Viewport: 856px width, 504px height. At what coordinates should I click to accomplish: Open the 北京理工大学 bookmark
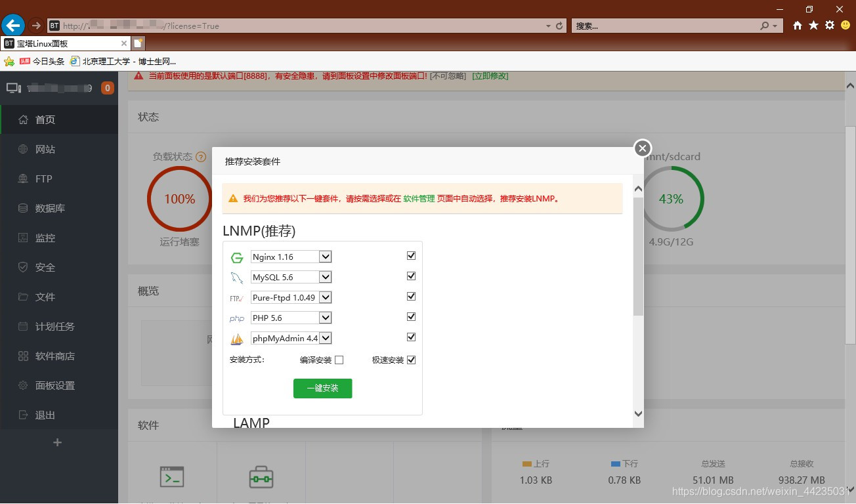click(124, 62)
